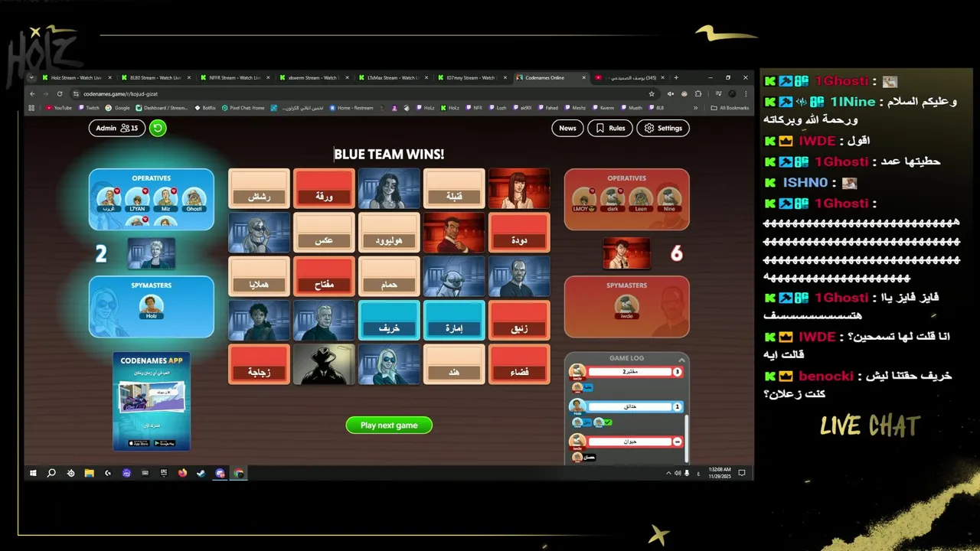Open Steam from the taskbar
The height and width of the screenshot is (551, 980).
click(201, 473)
